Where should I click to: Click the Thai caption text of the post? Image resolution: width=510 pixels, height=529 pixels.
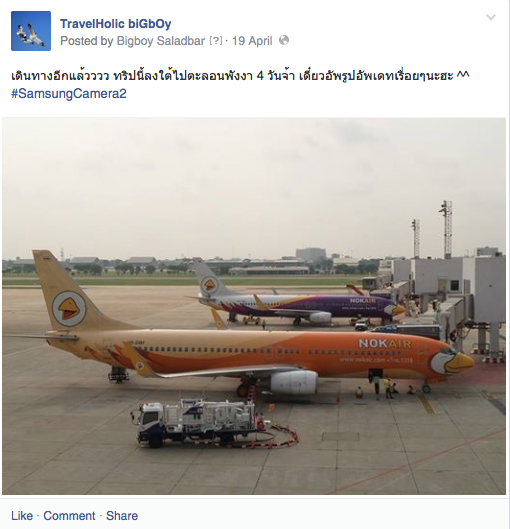240,75
